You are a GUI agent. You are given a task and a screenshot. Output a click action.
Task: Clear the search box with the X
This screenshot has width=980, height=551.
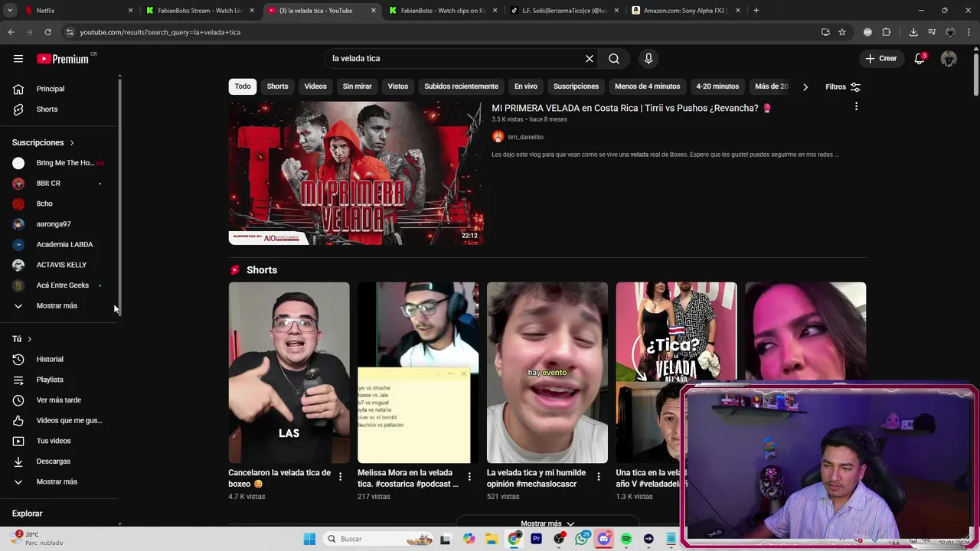click(590, 58)
